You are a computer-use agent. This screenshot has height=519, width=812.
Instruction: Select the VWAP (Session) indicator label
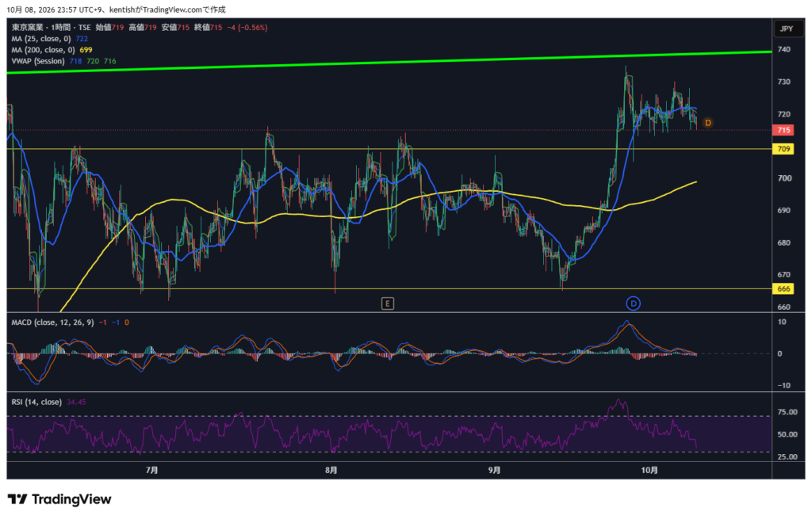(38, 61)
